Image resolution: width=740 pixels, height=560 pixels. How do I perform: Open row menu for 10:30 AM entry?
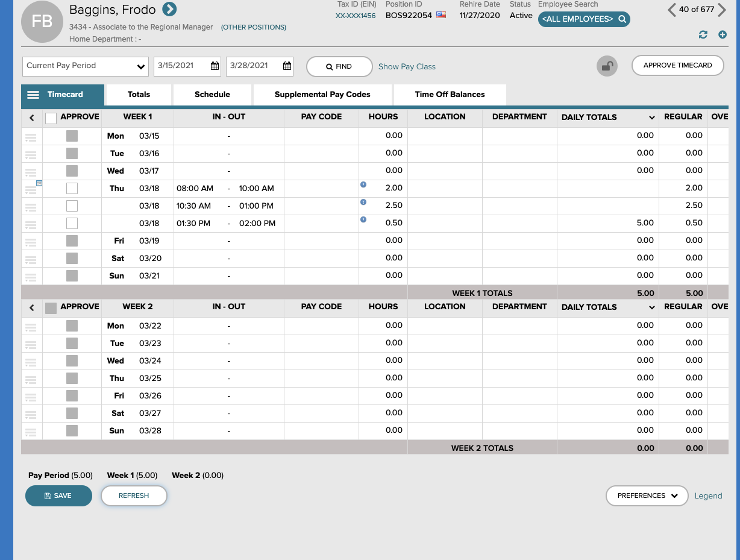click(31, 207)
